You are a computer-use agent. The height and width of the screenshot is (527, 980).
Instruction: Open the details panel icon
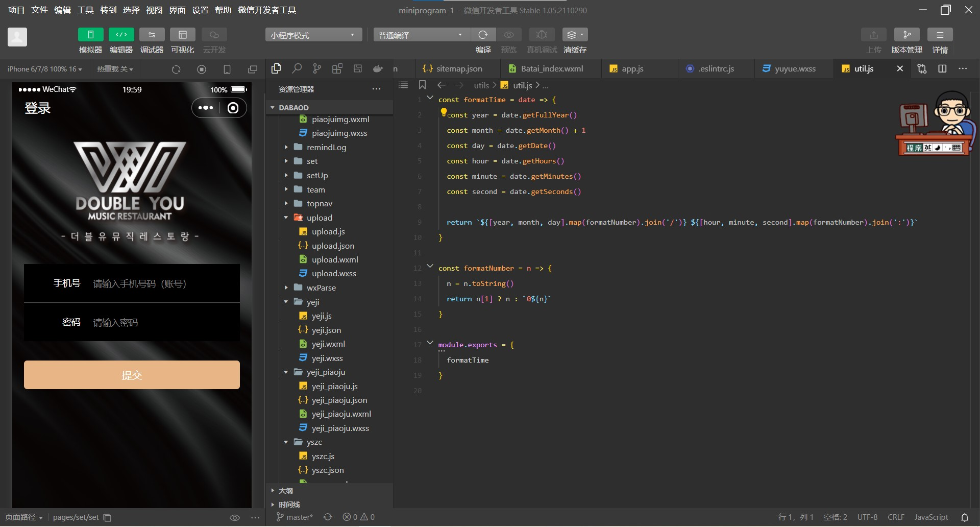coord(940,35)
